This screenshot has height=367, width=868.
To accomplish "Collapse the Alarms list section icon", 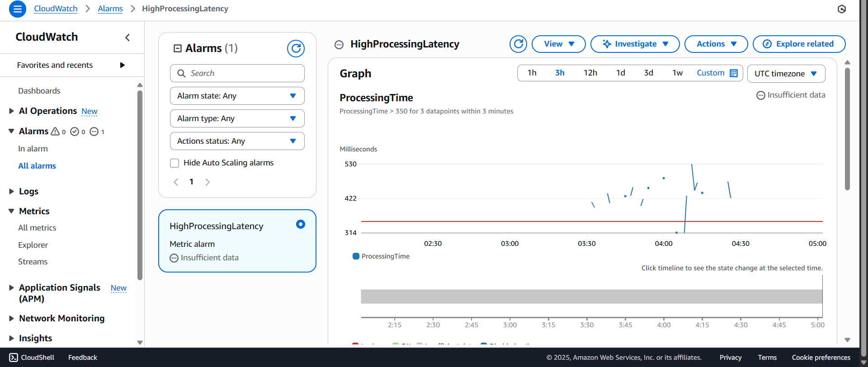I will (x=178, y=48).
